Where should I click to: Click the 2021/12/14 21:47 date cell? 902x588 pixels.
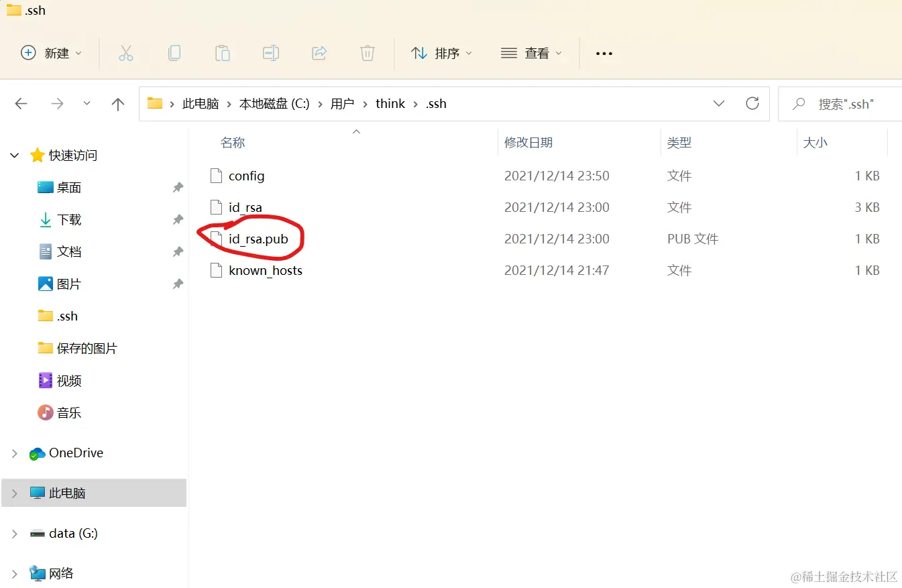tap(557, 270)
